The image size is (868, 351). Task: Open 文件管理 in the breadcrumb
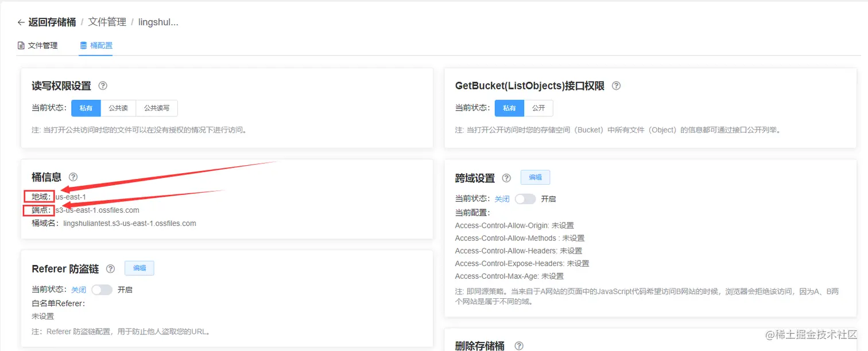(x=107, y=22)
